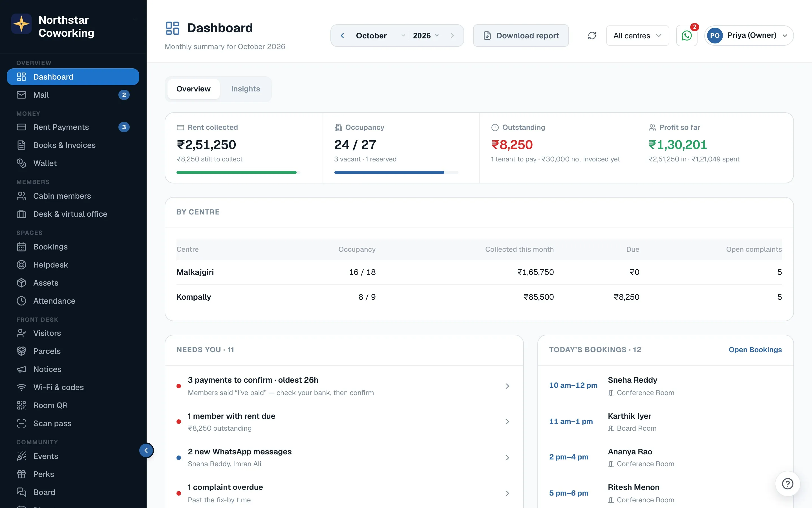Open Wallet section
This screenshot has height=508, width=812.
[x=73, y=163]
